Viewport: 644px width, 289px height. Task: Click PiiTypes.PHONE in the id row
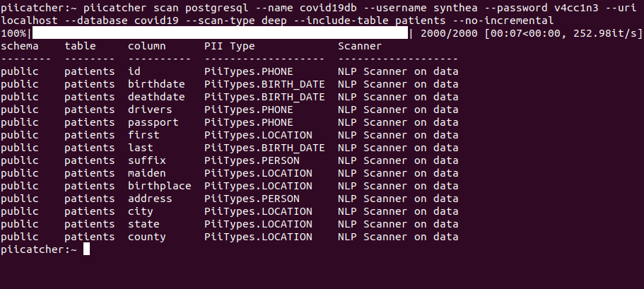pyautogui.click(x=249, y=71)
